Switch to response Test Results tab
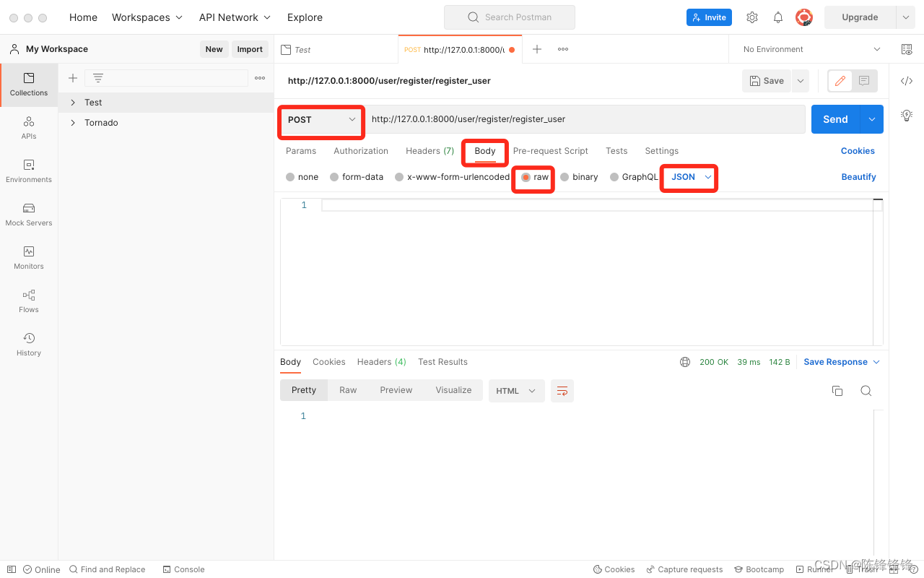Image resolution: width=924 pixels, height=578 pixels. click(443, 362)
